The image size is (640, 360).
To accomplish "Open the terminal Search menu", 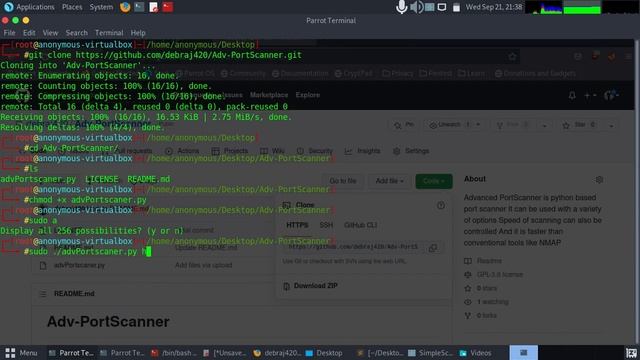I will (76, 33).
